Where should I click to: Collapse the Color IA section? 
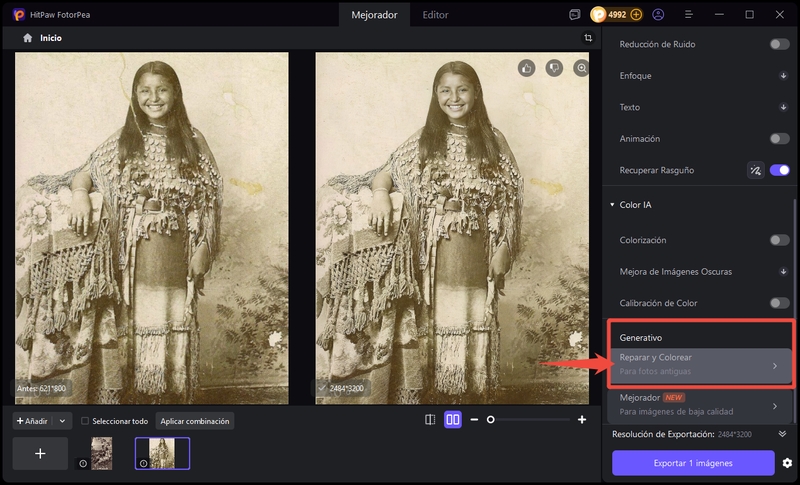click(612, 205)
